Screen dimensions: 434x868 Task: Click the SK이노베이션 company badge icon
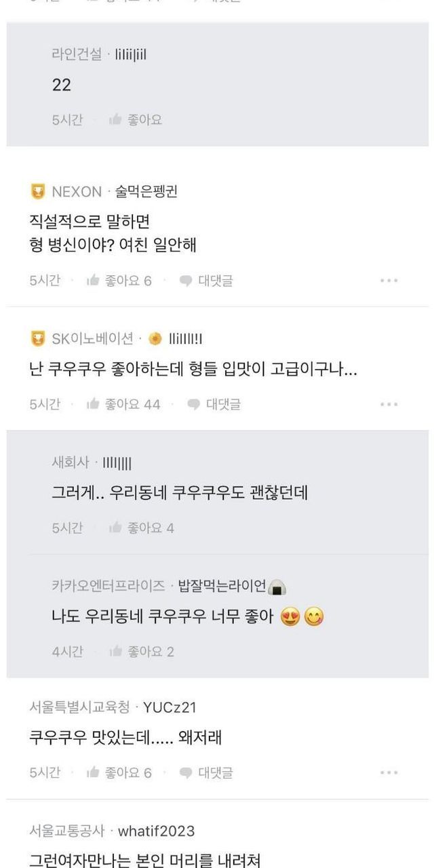38,338
